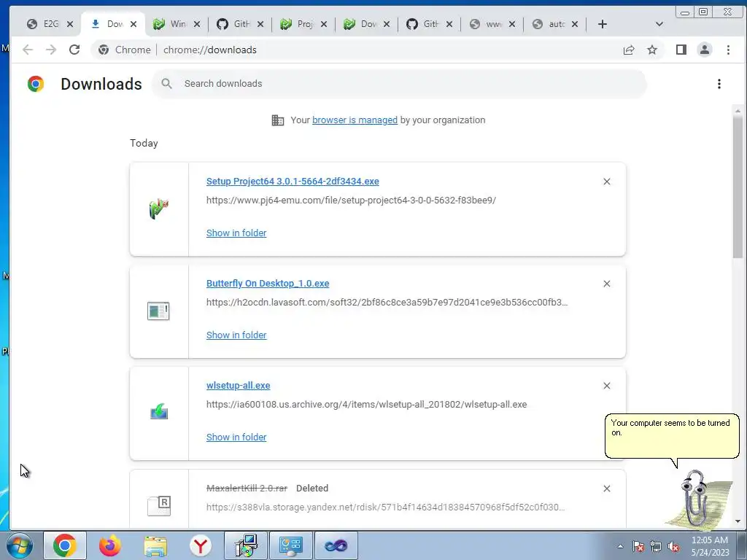
Task: Switch to the Win tab with green icon
Action: (x=177, y=24)
